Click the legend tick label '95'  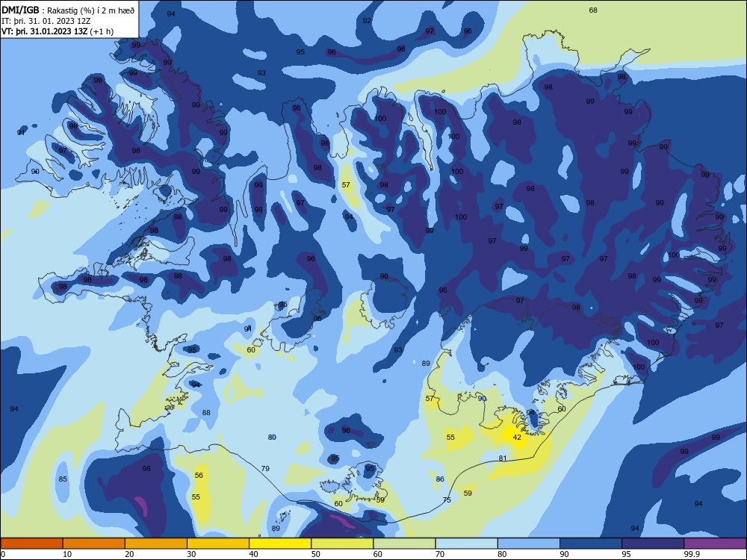coord(626,554)
